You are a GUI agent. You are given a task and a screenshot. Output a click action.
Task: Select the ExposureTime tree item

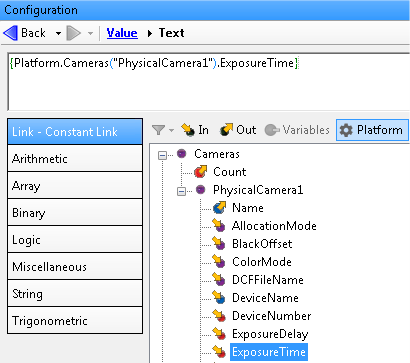[269, 352]
